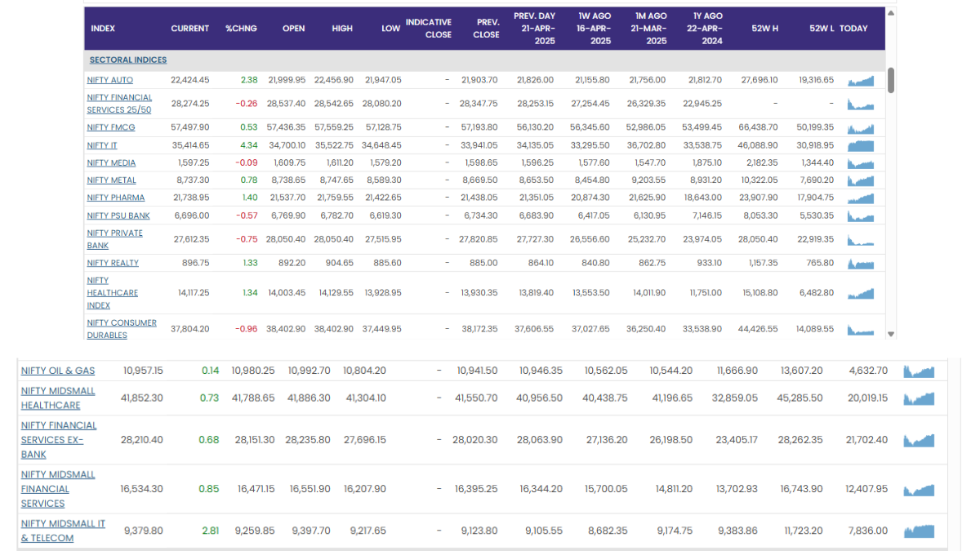Open the NIFTY MIDSMALL HEALTHCARE today sparkline

[x=918, y=398]
